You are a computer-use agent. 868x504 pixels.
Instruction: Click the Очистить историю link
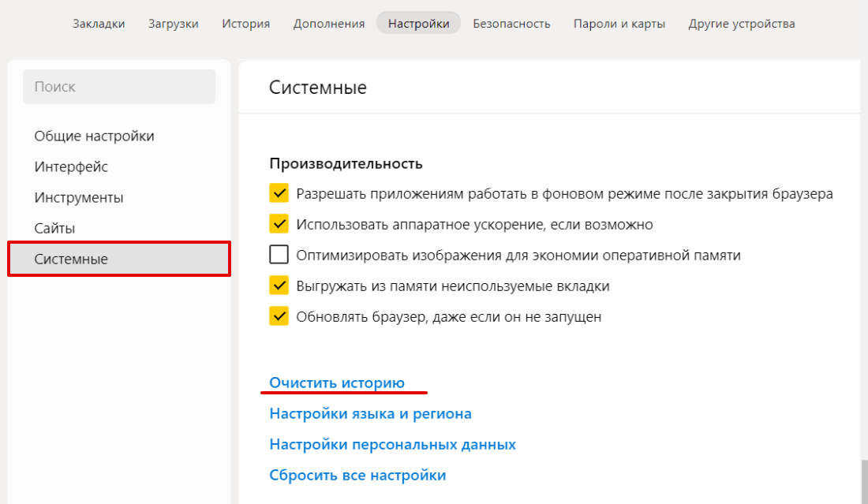337,383
